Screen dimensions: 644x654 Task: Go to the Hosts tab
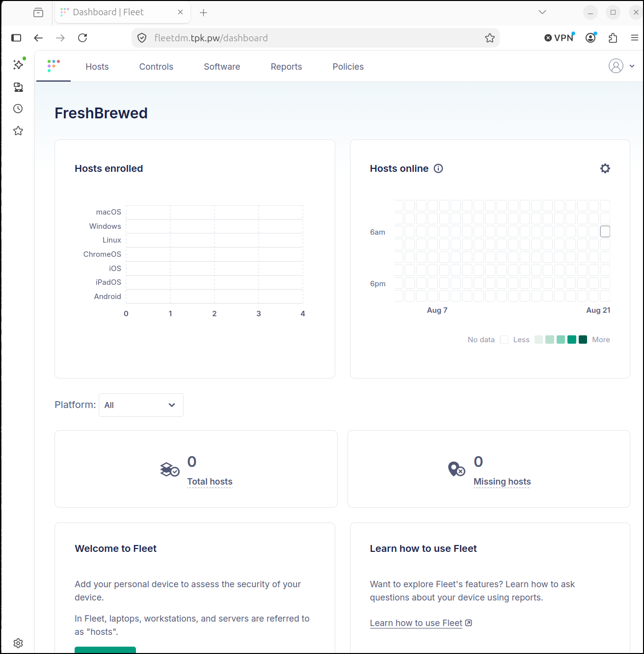[97, 67]
